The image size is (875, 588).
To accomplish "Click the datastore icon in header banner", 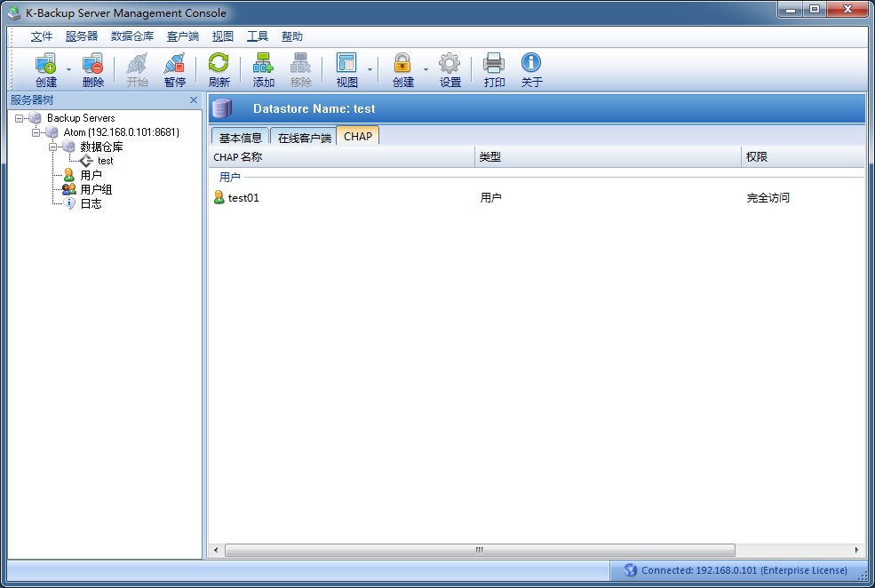I will point(223,108).
